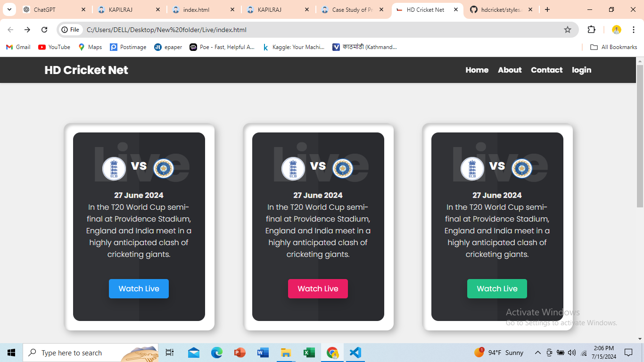Open the Extensions puzzle icon
Viewport: 644px width, 362px height.
pyautogui.click(x=591, y=30)
